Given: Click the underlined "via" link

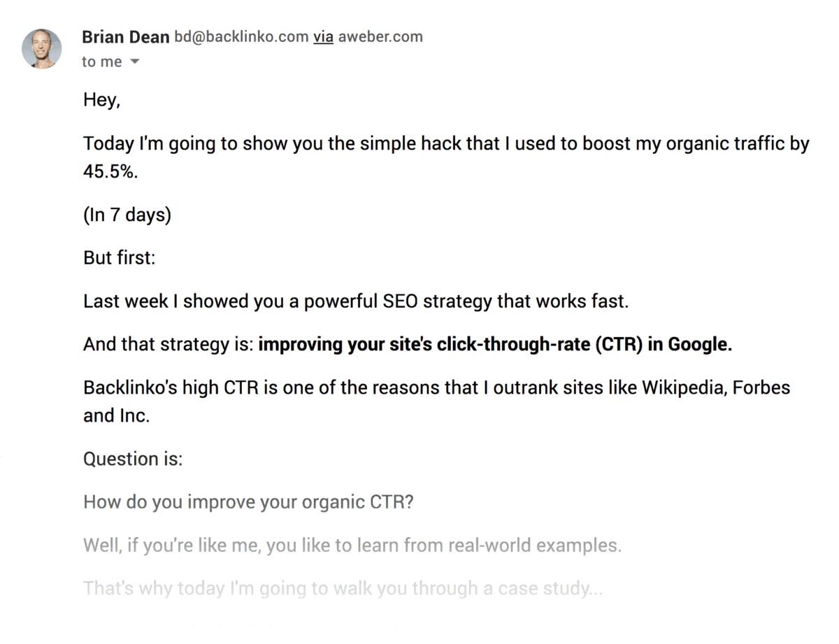Looking at the screenshot, I should point(323,36).
